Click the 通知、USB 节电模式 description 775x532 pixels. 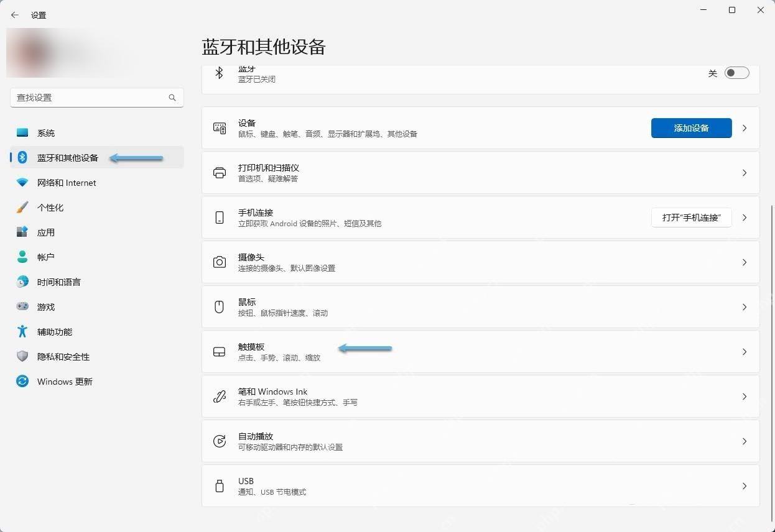tap(272, 492)
